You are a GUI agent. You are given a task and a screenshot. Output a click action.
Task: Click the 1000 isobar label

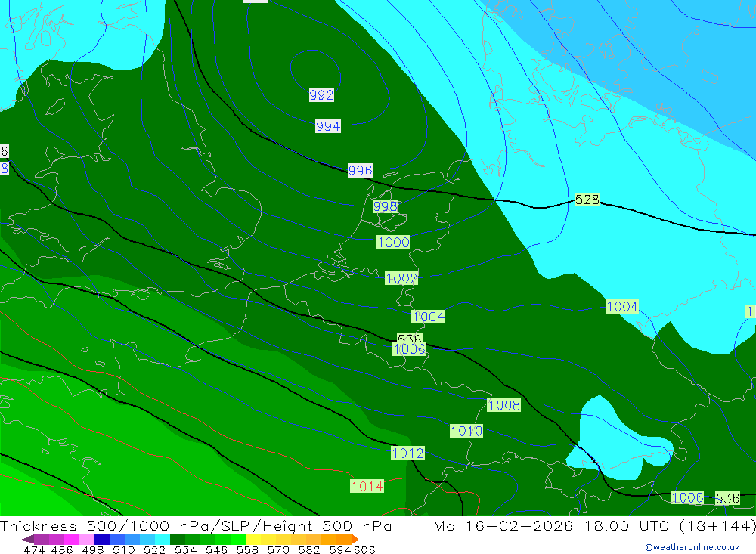[393, 243]
